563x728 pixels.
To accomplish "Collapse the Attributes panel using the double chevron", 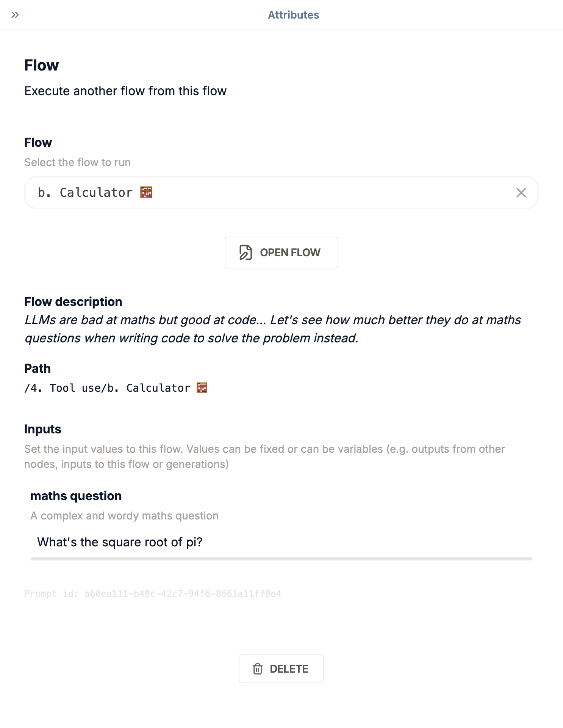I will pyautogui.click(x=16, y=15).
